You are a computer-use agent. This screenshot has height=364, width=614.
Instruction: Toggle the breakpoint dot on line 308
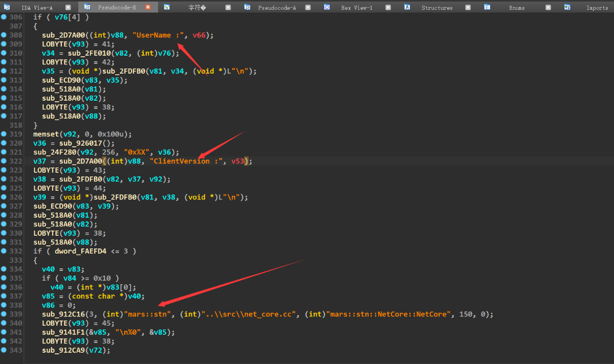(x=4, y=35)
